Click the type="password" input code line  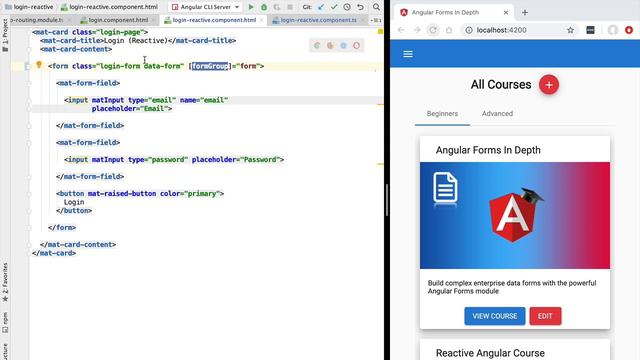point(174,160)
